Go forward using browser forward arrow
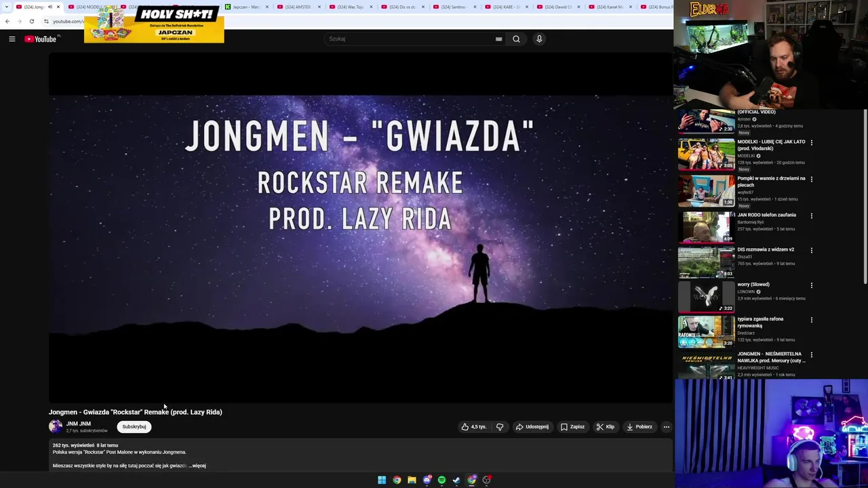868x488 pixels. click(19, 21)
